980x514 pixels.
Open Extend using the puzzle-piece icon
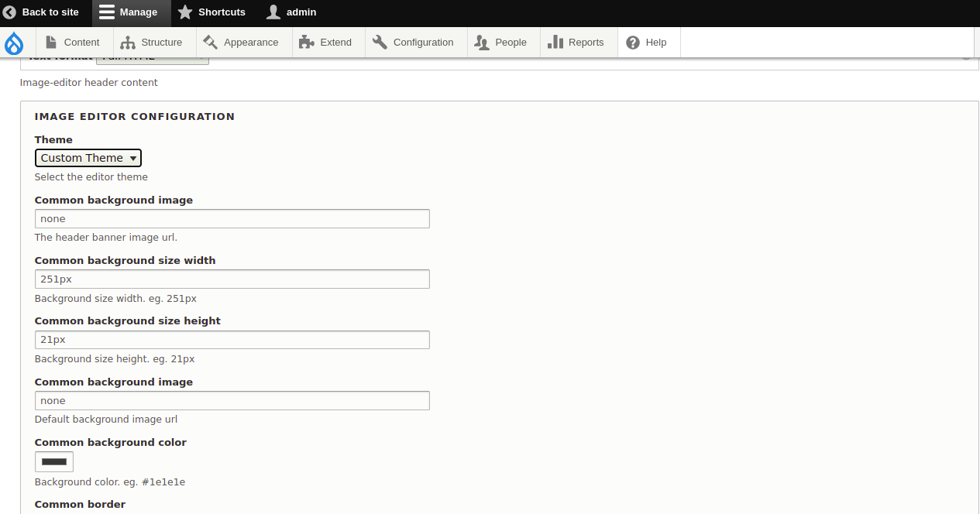point(305,43)
